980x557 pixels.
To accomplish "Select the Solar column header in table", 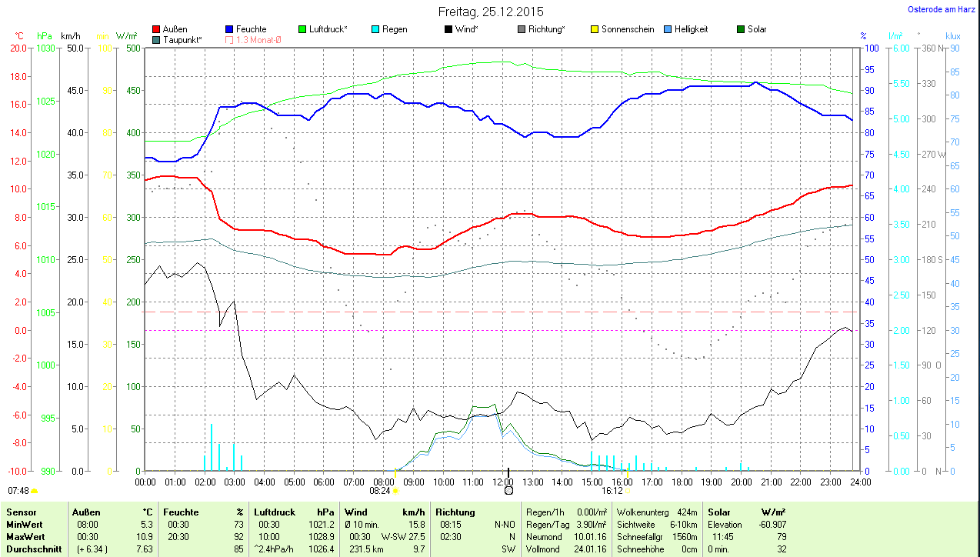I will point(718,512).
